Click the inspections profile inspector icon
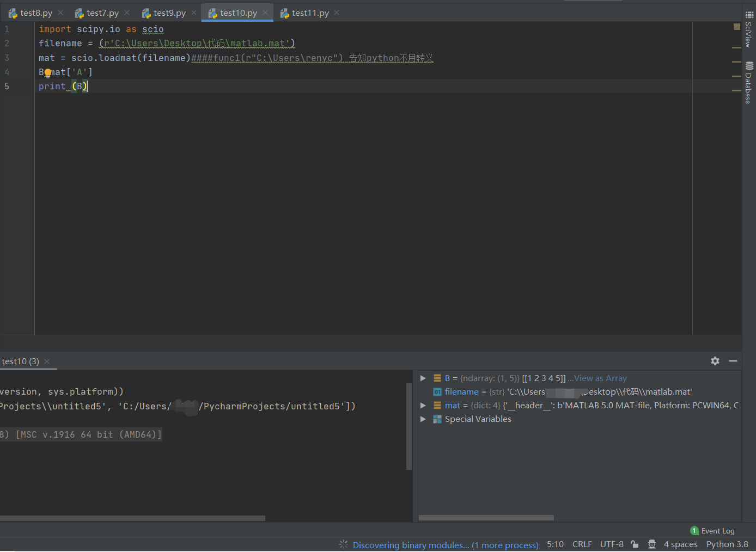756x552 pixels. pos(652,544)
